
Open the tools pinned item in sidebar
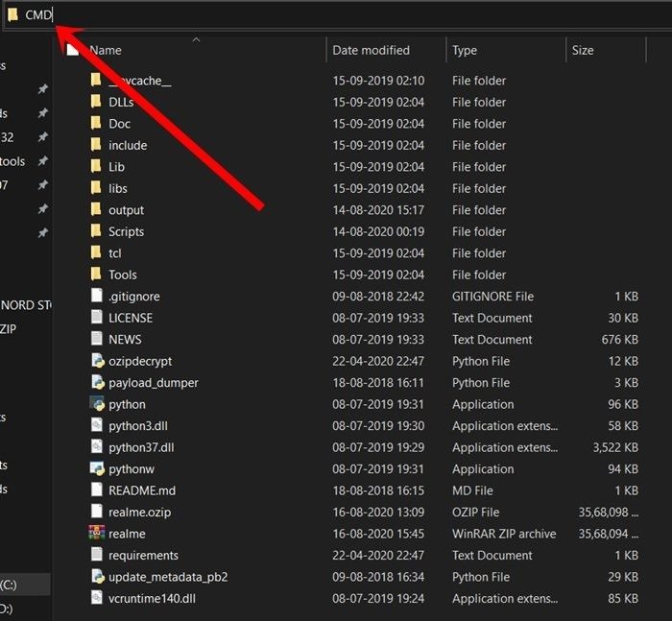[12, 161]
